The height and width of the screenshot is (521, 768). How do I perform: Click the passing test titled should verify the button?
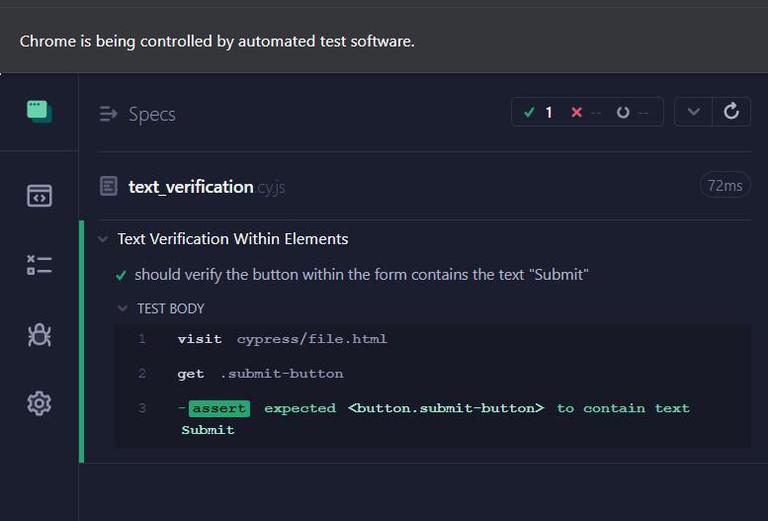361,274
